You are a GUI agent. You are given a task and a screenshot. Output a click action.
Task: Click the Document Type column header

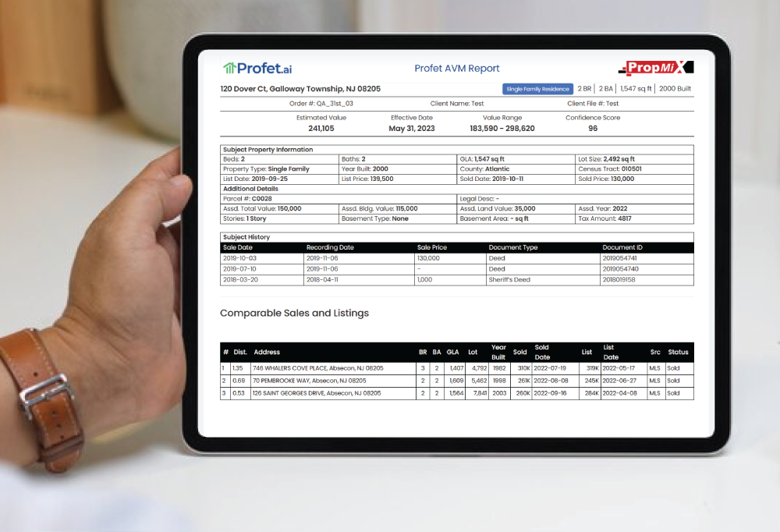512,247
